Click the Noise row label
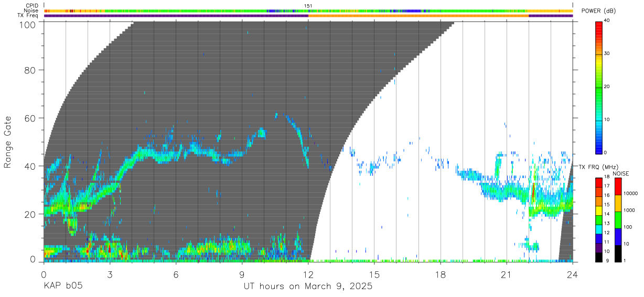644x297 pixels. pyautogui.click(x=32, y=10)
